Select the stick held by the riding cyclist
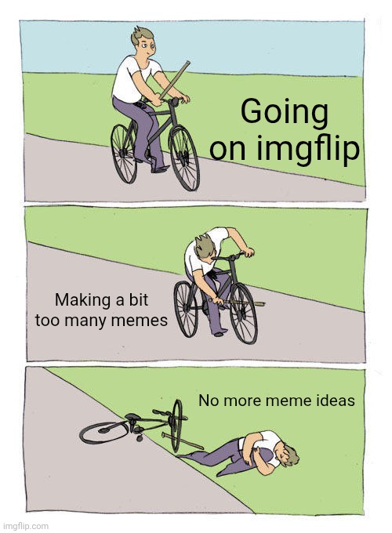The width and height of the screenshot is (392, 533). 175,80
